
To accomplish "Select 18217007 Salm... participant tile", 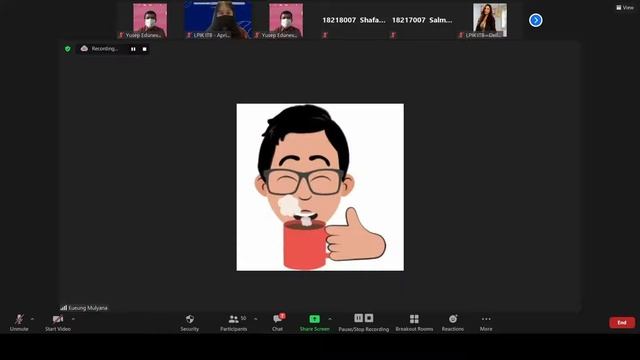I will [422, 20].
